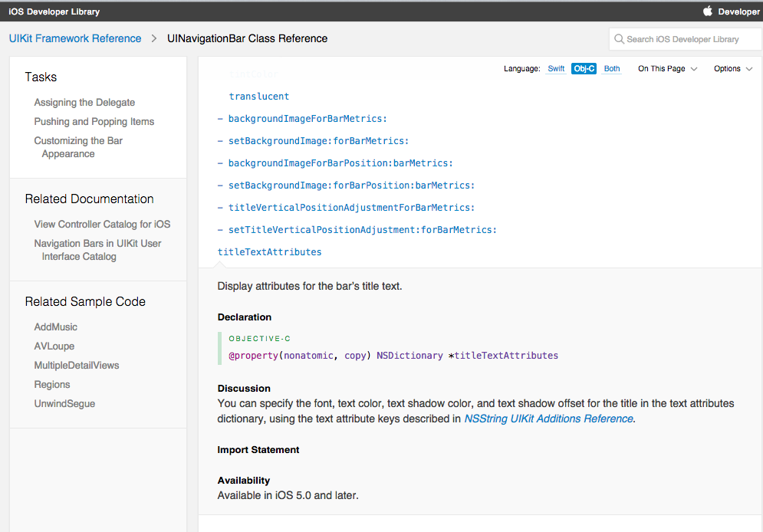Collapse the titleTextAttributes entry

coord(269,252)
